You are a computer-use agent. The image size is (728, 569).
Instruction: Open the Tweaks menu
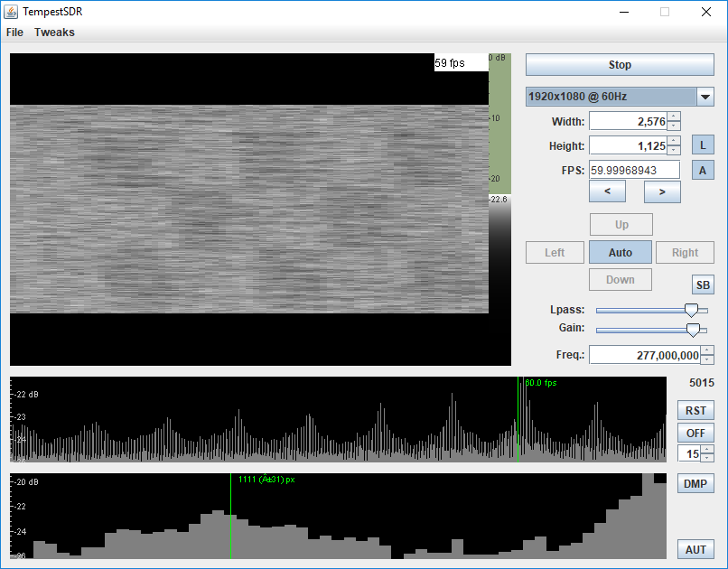pos(54,33)
